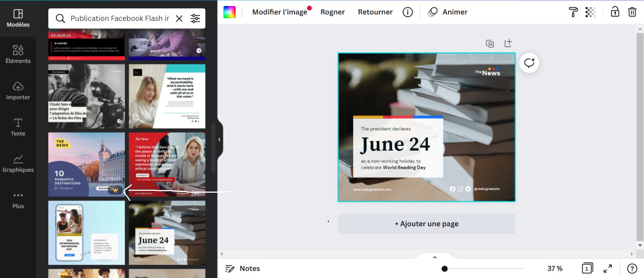
Task: Select The News logo on canvas
Action: click(x=488, y=72)
